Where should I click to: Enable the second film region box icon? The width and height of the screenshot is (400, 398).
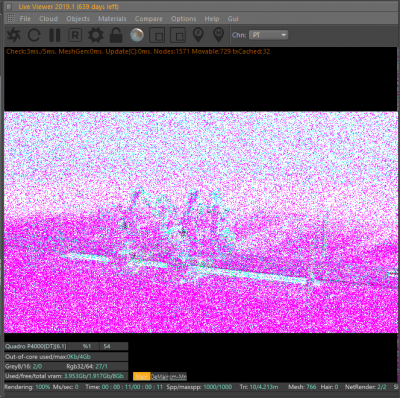tap(178, 35)
